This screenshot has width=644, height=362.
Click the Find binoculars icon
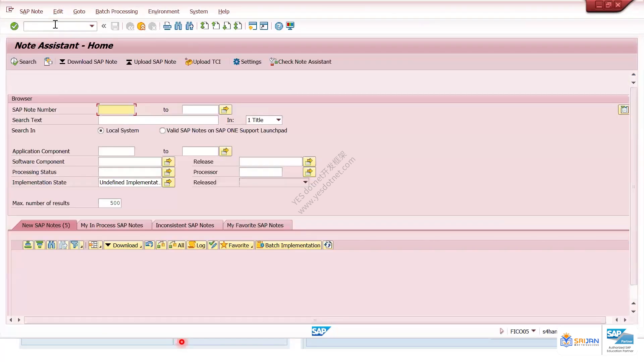(178, 26)
